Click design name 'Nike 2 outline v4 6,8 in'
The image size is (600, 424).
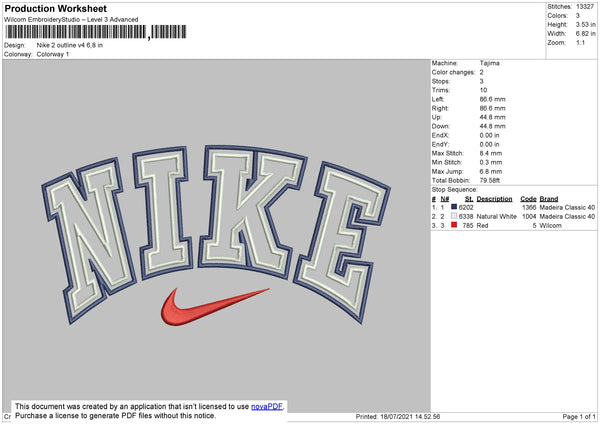point(70,45)
